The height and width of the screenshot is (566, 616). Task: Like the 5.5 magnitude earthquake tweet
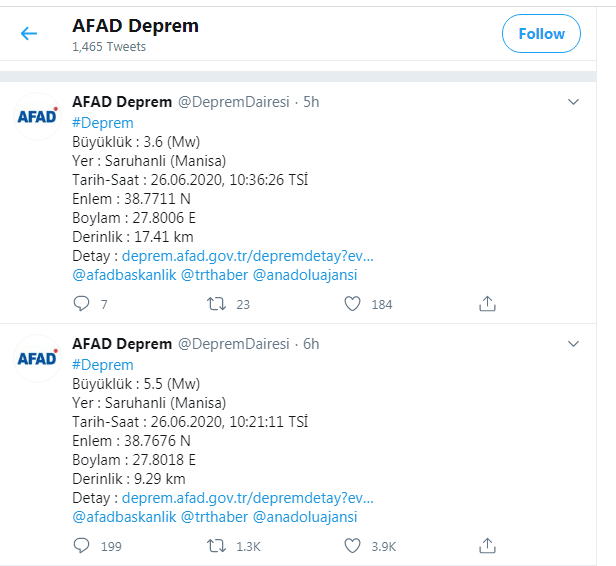pos(352,546)
